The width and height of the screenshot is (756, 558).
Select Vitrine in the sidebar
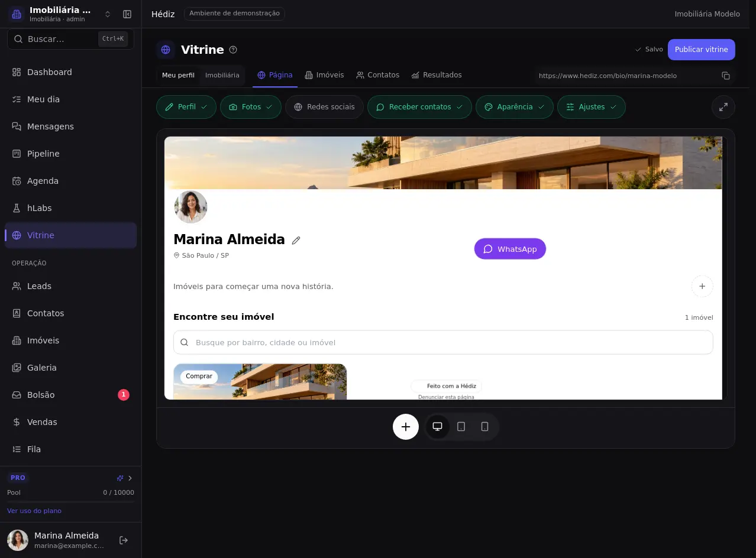coord(70,235)
